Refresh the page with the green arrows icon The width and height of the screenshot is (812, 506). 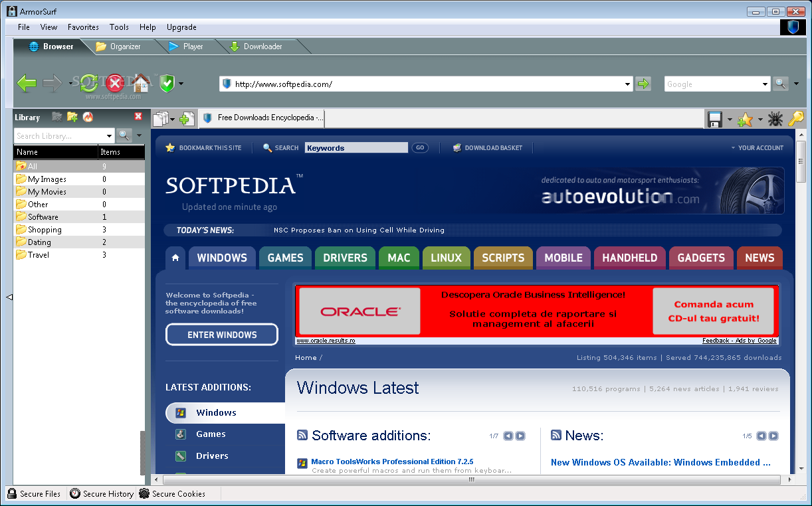(90, 83)
